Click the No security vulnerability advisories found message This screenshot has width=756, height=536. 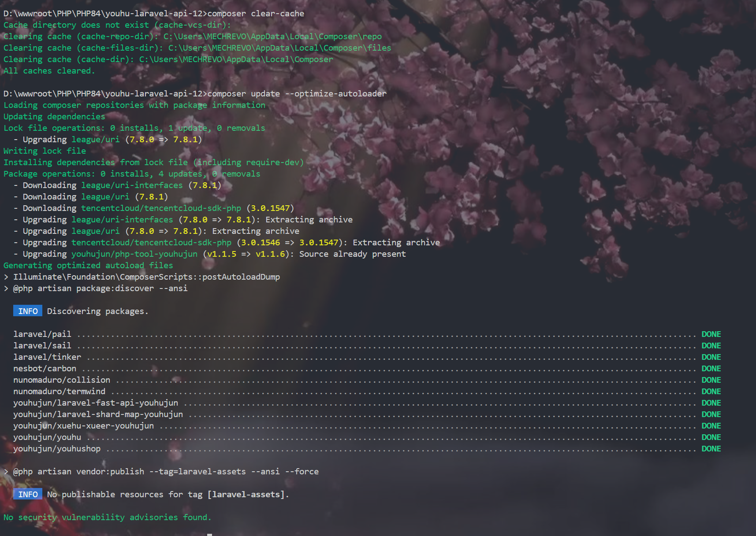tap(107, 518)
